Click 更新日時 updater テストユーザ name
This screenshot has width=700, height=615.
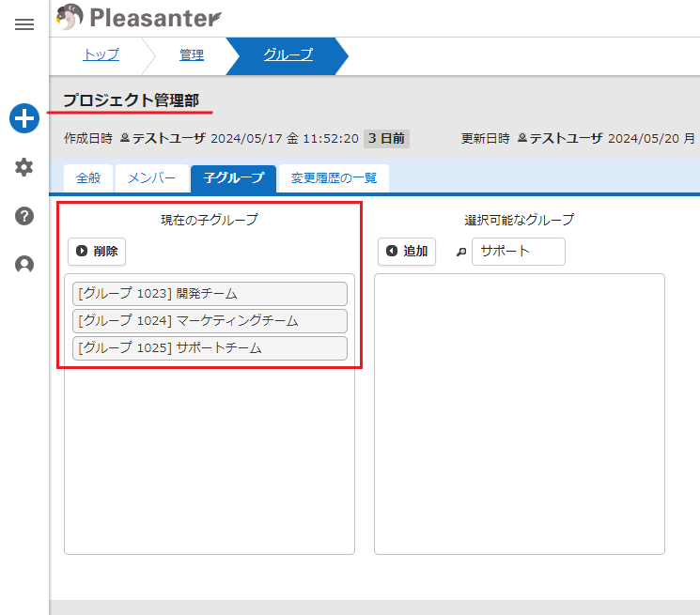coord(566,139)
